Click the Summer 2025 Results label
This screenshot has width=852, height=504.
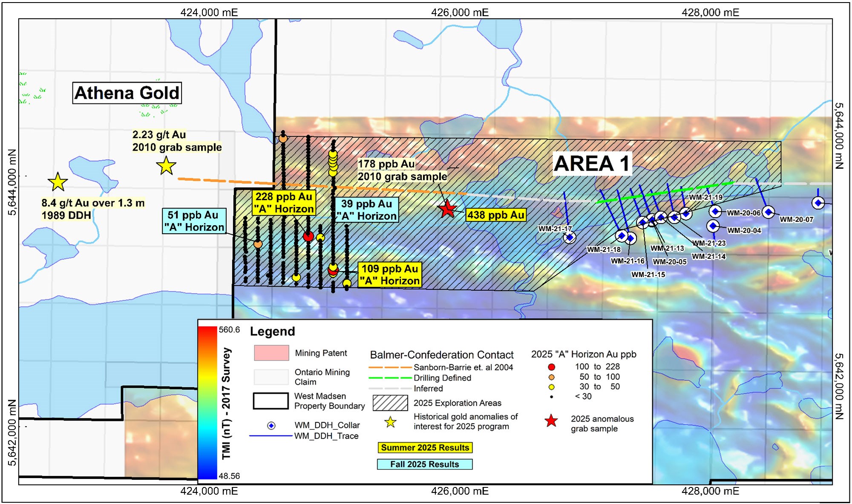(425, 448)
